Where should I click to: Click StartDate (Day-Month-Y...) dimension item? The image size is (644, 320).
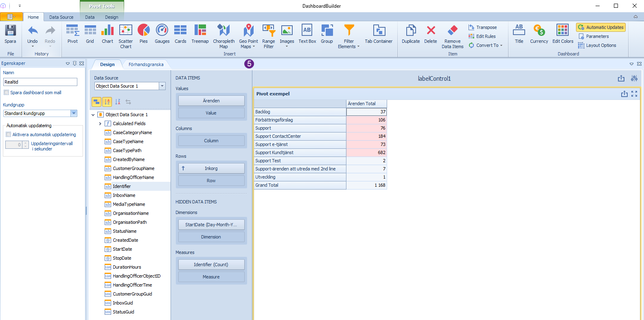pyautogui.click(x=211, y=225)
